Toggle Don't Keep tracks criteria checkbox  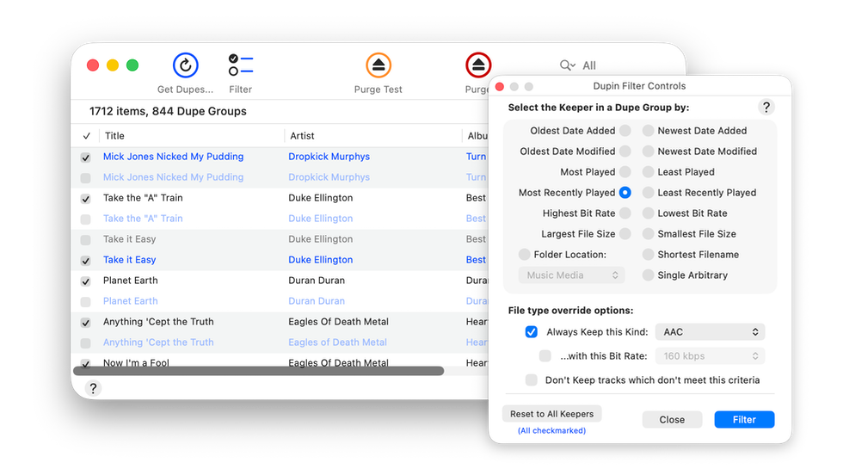(x=532, y=380)
